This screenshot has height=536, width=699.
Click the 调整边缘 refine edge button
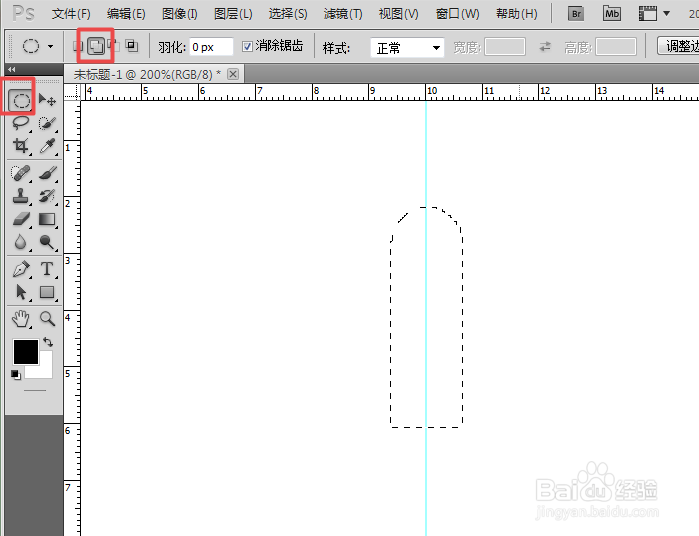point(678,46)
